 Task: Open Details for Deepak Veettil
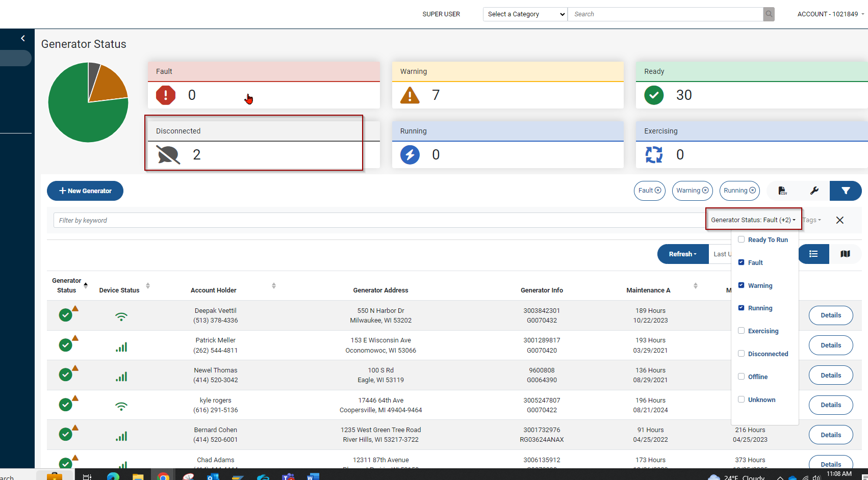[x=831, y=315]
